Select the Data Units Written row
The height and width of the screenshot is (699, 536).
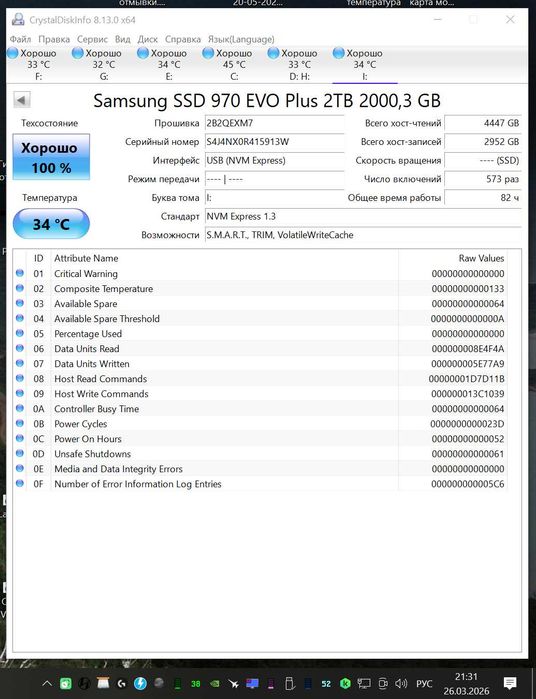tap(260, 364)
